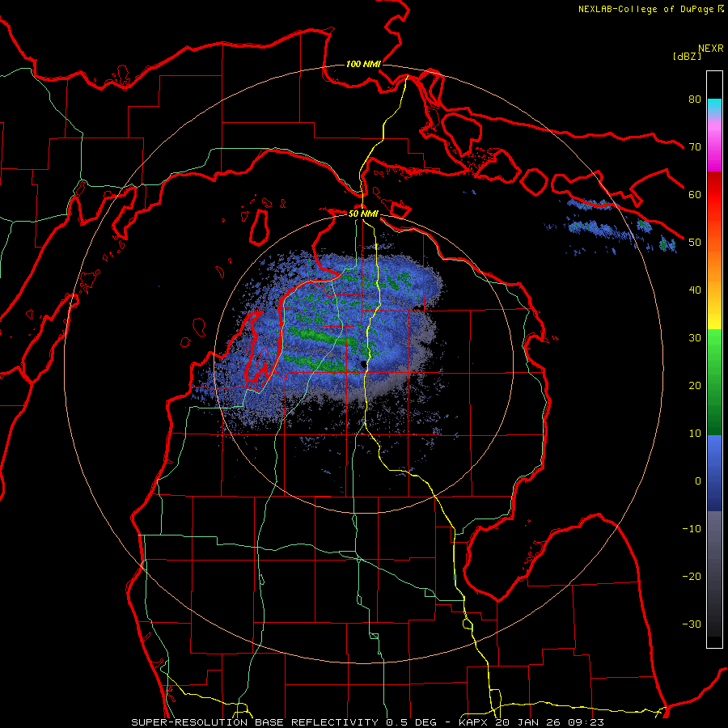Click the 30 value on the dBZ scale
Screen dimensions: 728x728
[695, 338]
